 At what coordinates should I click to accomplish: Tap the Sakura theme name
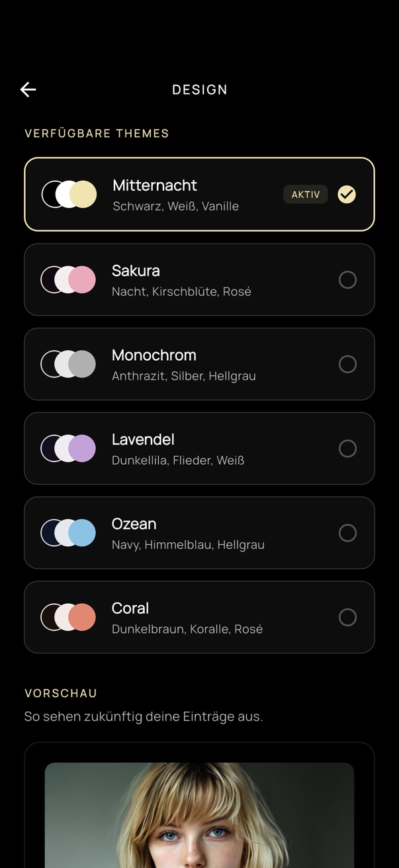click(136, 270)
